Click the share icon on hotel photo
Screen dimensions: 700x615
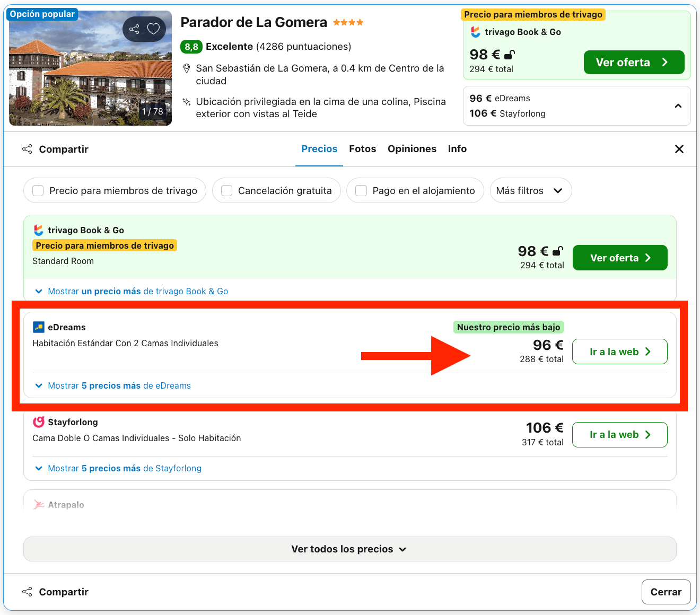pos(134,29)
